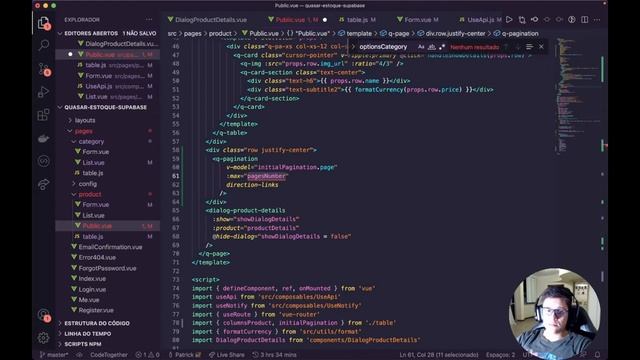Image resolution: width=640 pixels, height=360 pixels.
Task: Click the open changes compare icon
Action: point(522,20)
